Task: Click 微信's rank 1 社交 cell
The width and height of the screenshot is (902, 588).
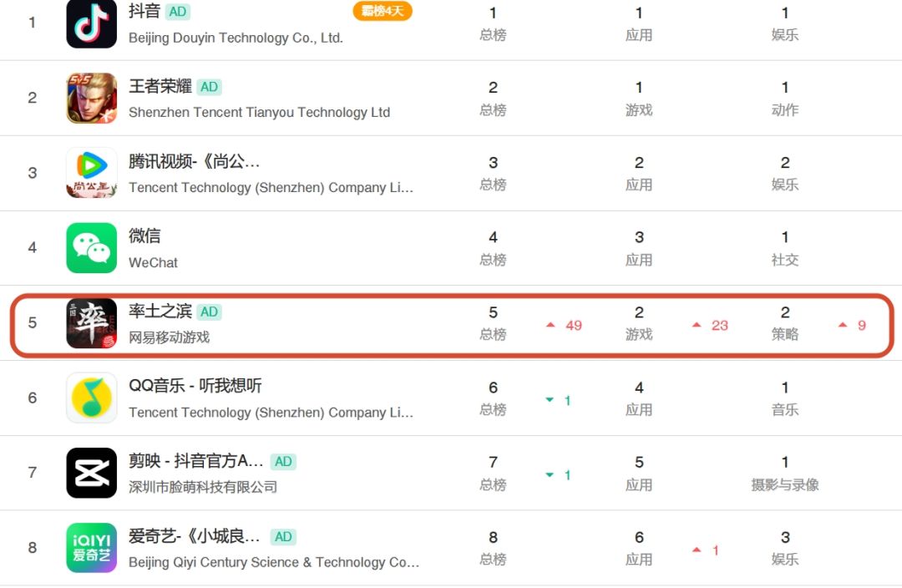Action: click(785, 248)
